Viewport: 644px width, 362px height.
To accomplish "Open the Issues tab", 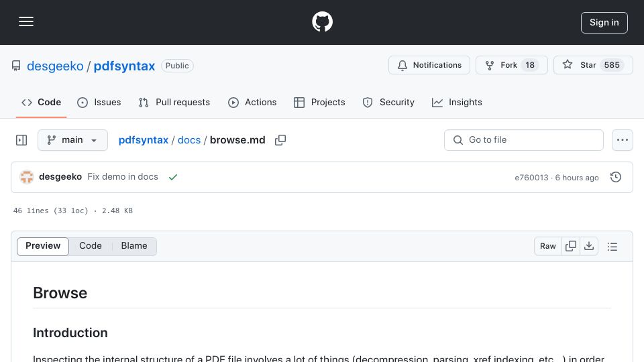I will pyautogui.click(x=99, y=102).
